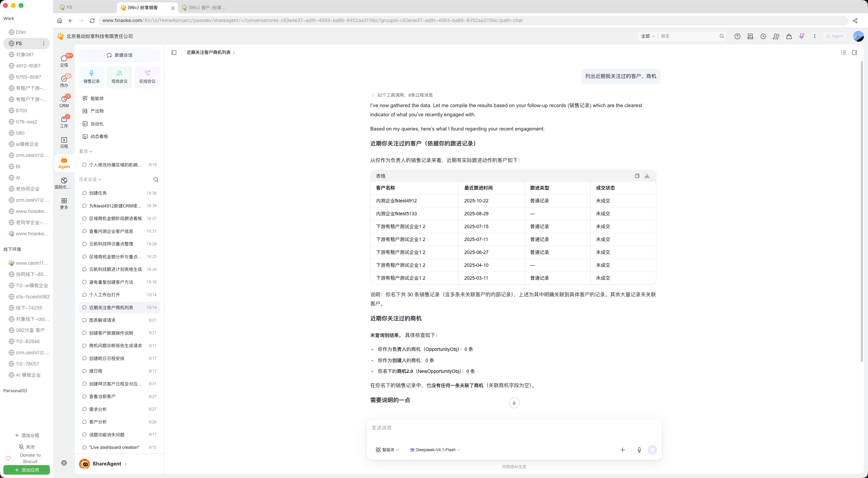Open the 图表解读请求 conversation
This screenshot has height=478, width=868.
pyautogui.click(x=119, y=320)
